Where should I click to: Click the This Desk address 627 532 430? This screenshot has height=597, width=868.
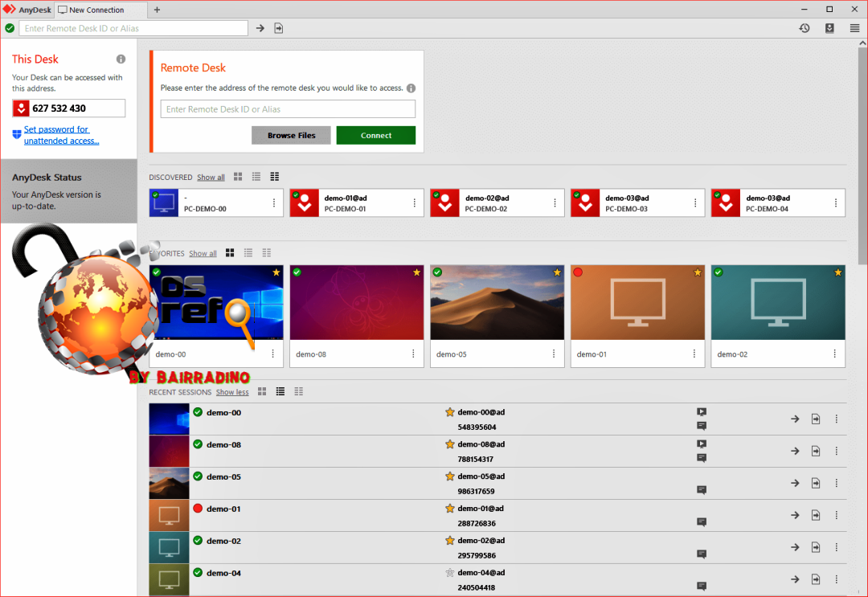click(x=59, y=108)
